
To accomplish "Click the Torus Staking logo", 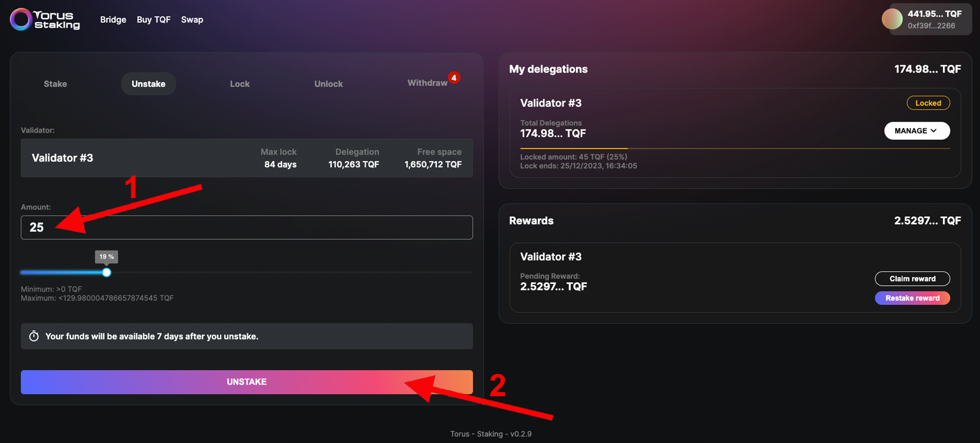I will [x=45, y=20].
